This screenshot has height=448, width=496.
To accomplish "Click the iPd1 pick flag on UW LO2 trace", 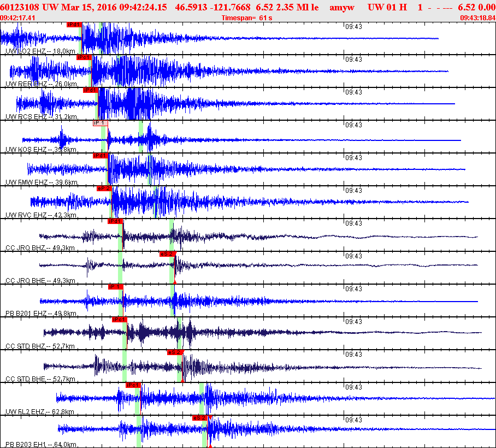I will (x=74, y=25).
